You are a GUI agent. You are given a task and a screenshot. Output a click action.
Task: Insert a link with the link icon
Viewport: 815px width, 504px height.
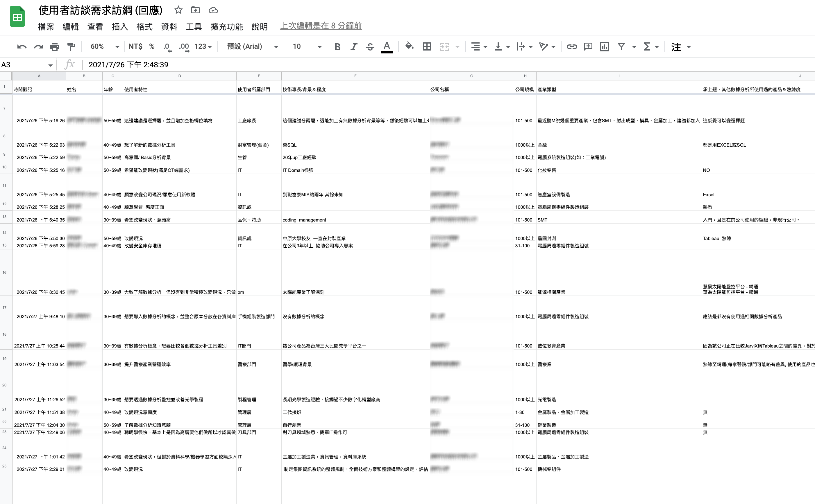(571, 47)
